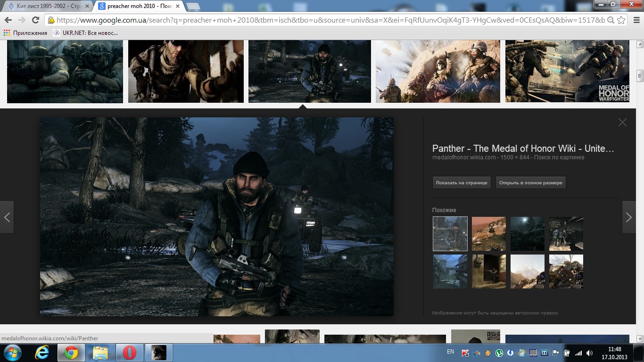The width and height of the screenshot is (644, 362).
Task: Switch to the Кит лист 1995-2002 tab
Action: point(47,6)
